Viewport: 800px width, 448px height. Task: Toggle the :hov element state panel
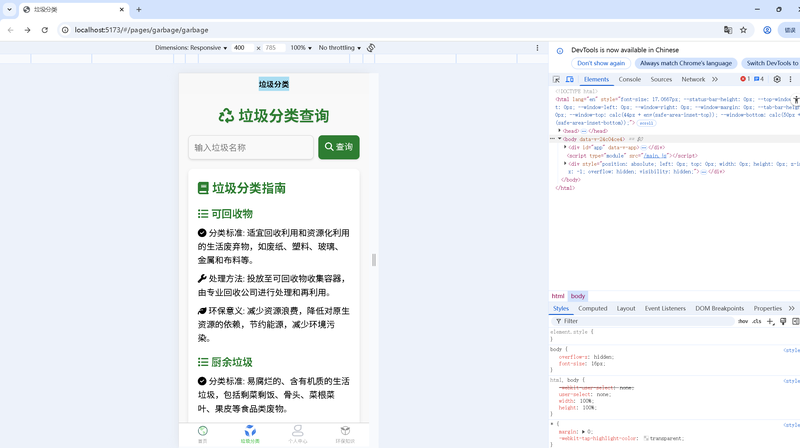tap(743, 321)
